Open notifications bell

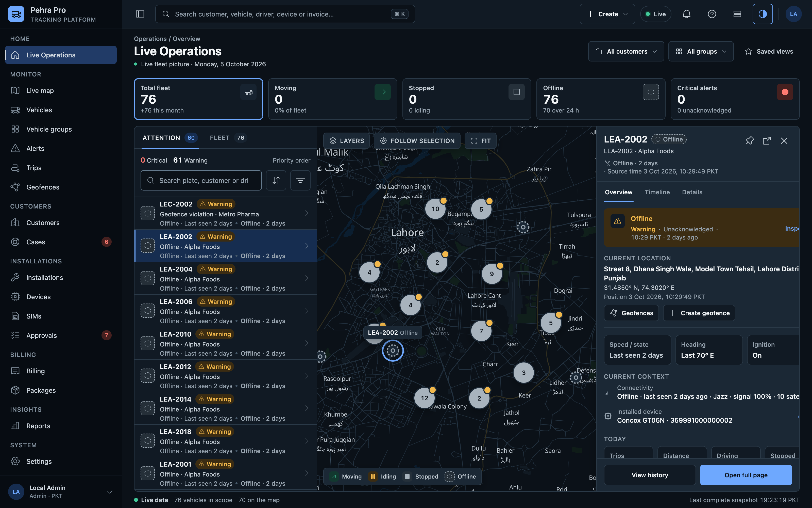[686, 14]
